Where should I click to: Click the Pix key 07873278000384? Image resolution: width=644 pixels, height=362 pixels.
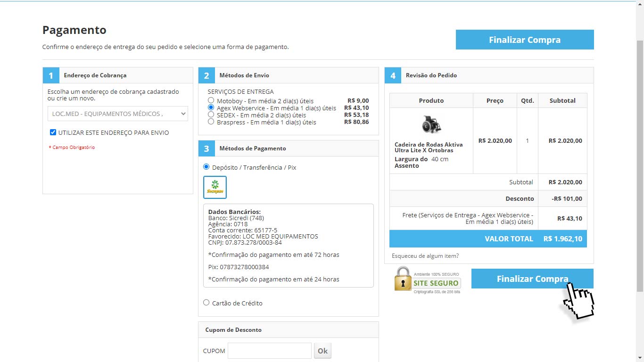pos(244,267)
